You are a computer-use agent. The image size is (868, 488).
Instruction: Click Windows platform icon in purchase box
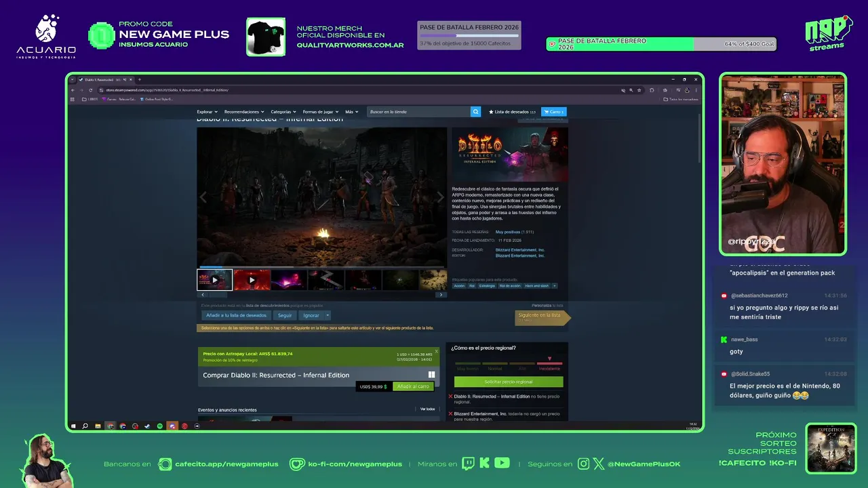coord(431,375)
